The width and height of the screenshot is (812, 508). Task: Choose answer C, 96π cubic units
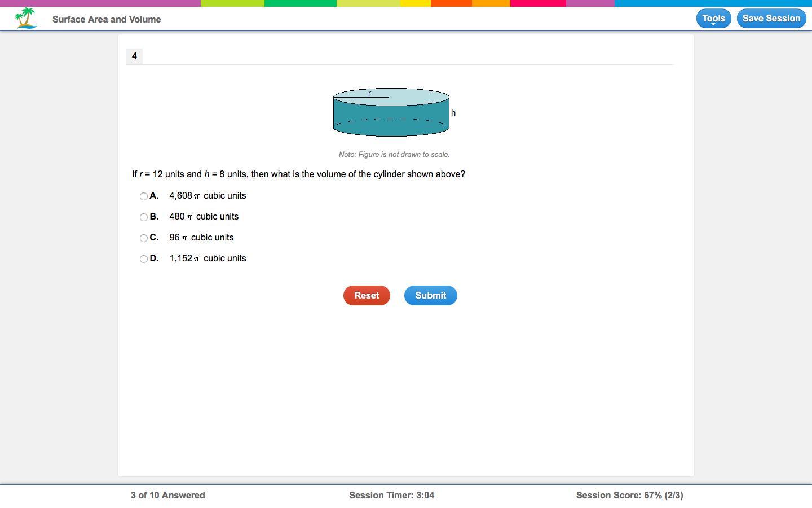click(144, 238)
